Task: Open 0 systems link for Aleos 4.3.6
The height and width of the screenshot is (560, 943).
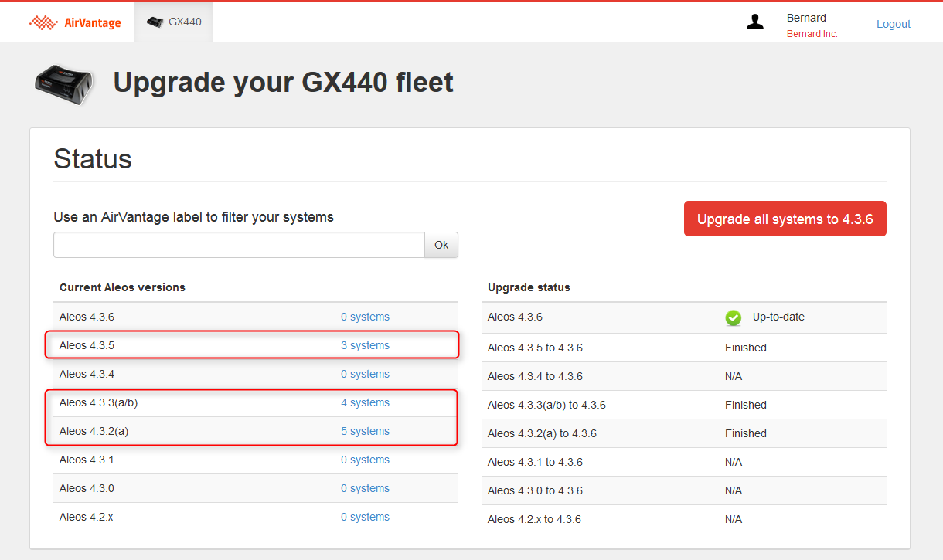Action: [365, 317]
